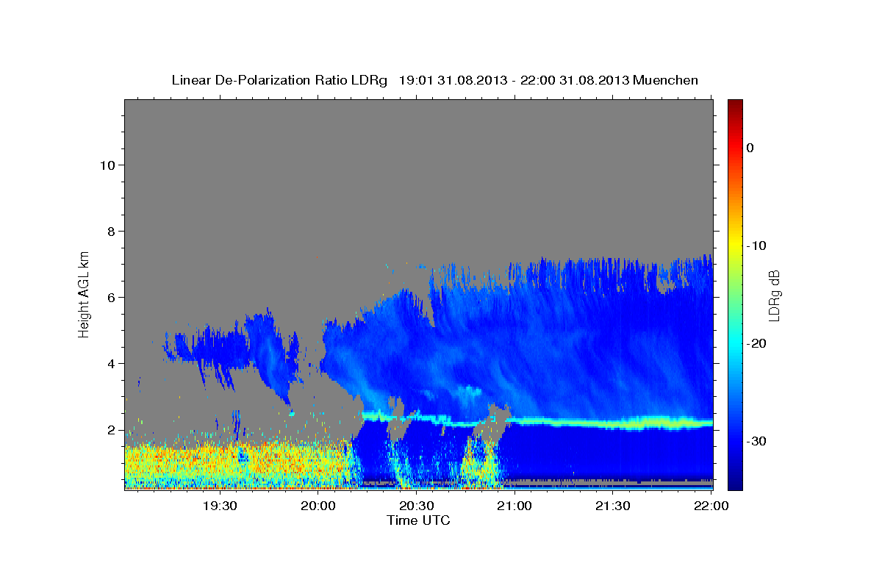Click the 20:30 time tick label

pyautogui.click(x=416, y=506)
